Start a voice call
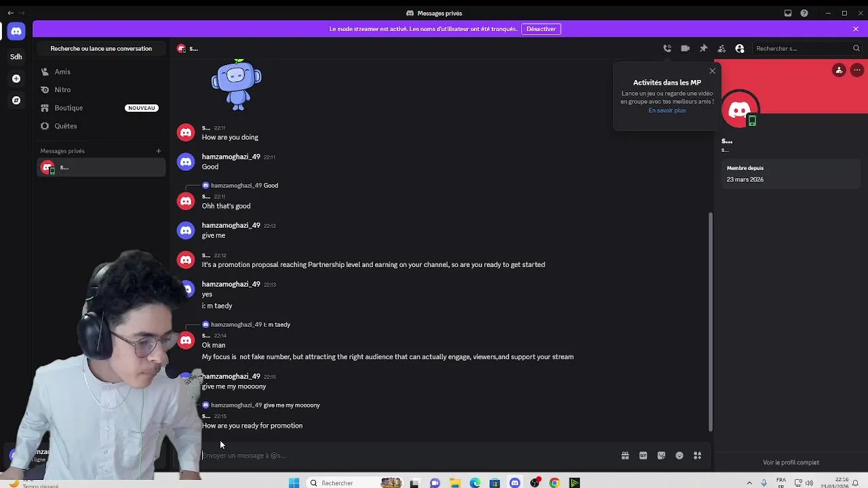Viewport: 868px width, 488px height. pyautogui.click(x=667, y=48)
